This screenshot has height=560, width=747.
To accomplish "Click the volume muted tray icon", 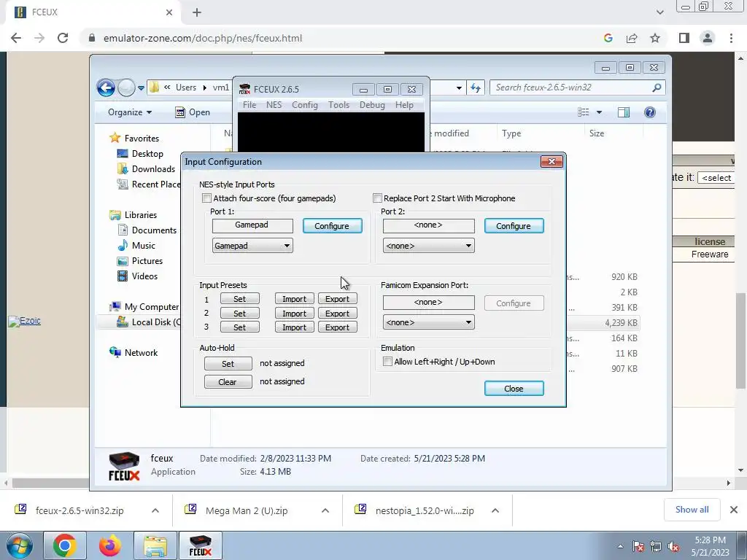I will pos(673,547).
